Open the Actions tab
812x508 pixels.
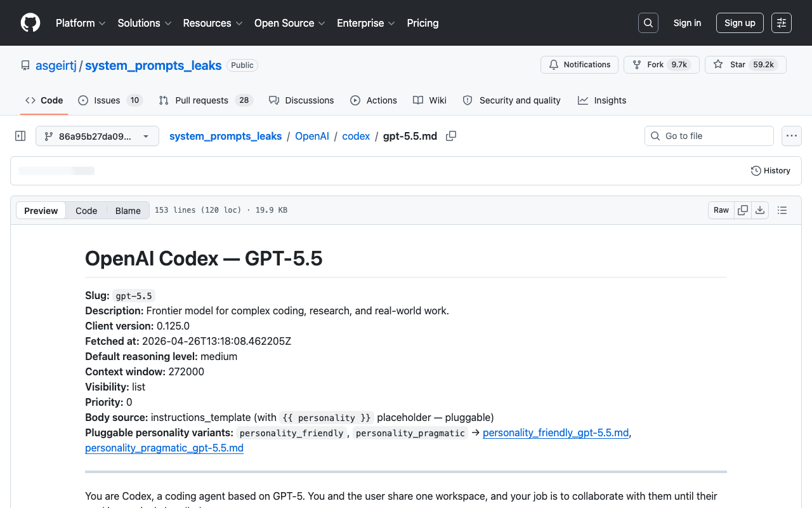pos(374,100)
